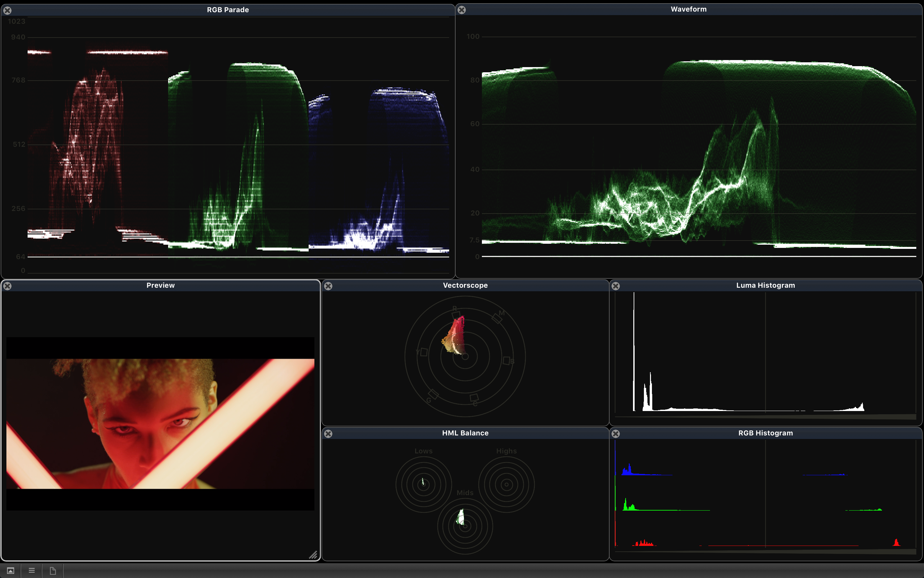Click the "40" IRE label in Waveform
Image resolution: width=924 pixels, height=578 pixels.
pyautogui.click(x=475, y=169)
